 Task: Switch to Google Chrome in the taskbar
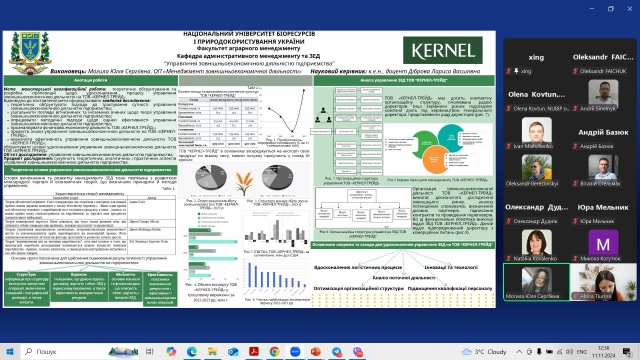pos(274,351)
